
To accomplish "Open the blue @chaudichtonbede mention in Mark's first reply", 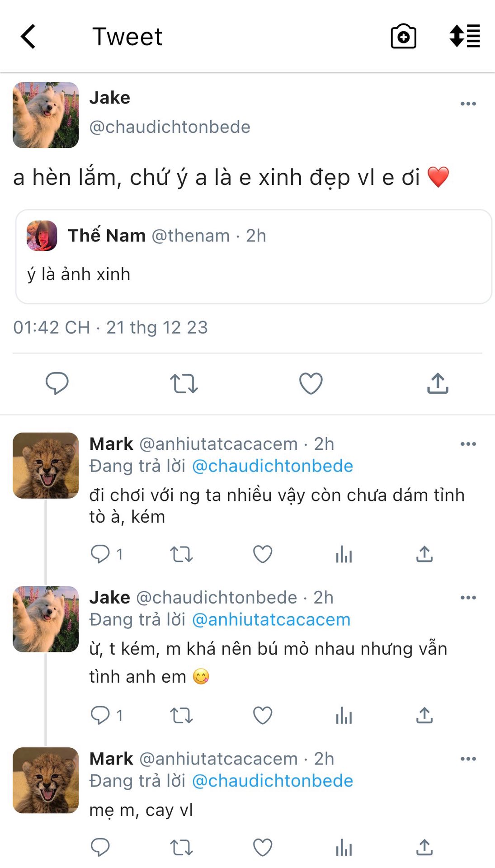I will (x=272, y=466).
